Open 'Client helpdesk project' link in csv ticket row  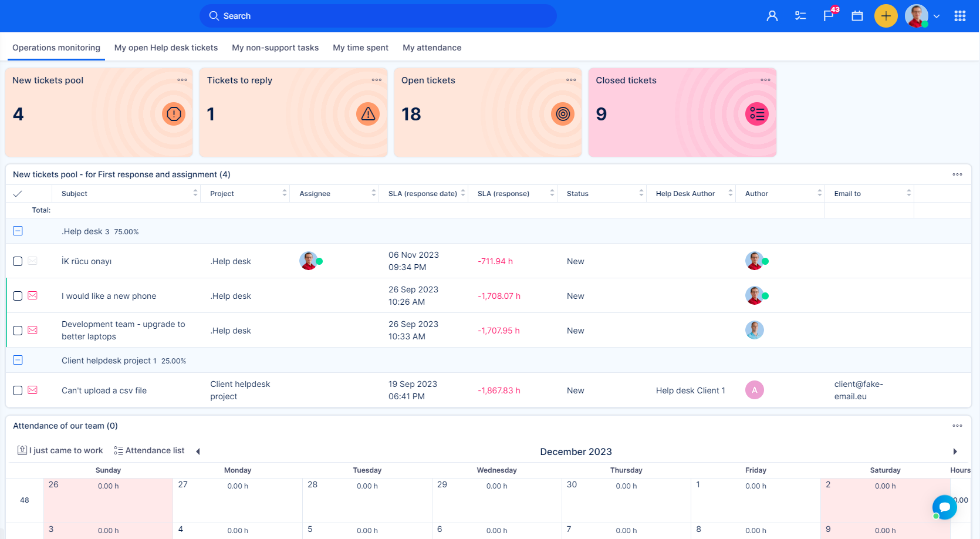(240, 390)
